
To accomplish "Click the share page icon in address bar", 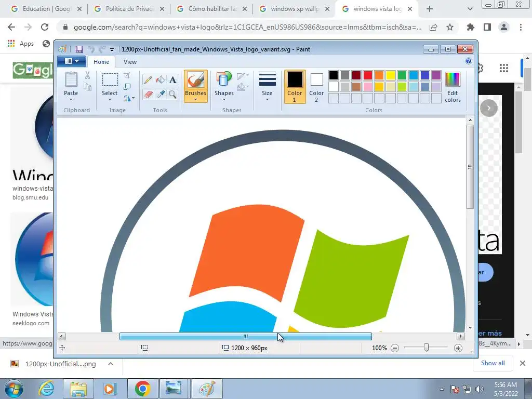I will pyautogui.click(x=433, y=27).
